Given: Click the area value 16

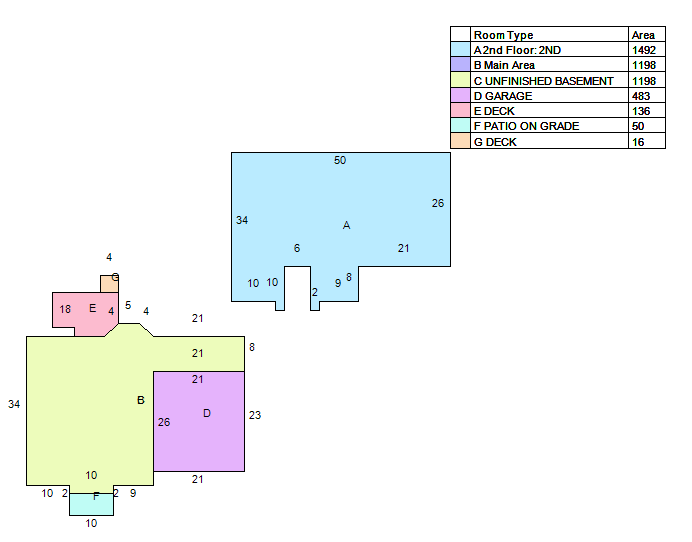Looking at the screenshot, I should coord(638,142).
